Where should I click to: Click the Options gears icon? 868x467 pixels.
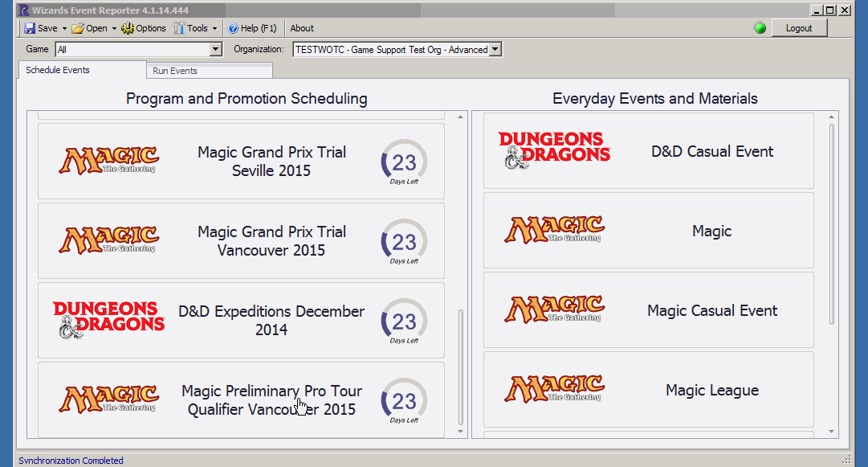point(128,28)
